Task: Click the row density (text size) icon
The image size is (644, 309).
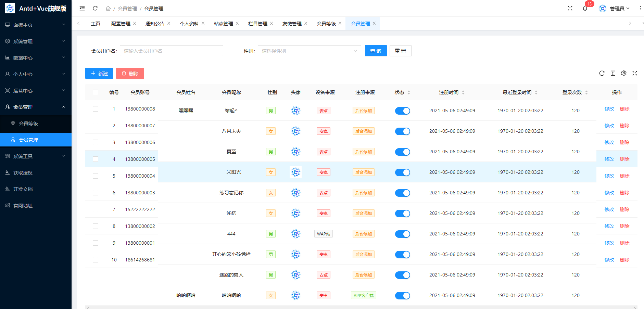Action: tap(613, 73)
